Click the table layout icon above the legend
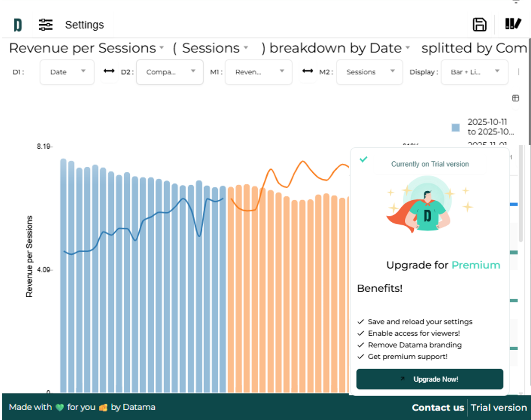 (x=515, y=98)
